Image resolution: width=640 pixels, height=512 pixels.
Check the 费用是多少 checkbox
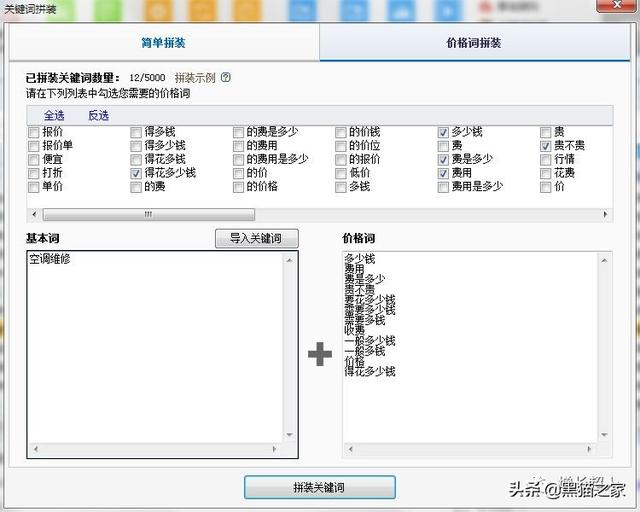coord(443,187)
